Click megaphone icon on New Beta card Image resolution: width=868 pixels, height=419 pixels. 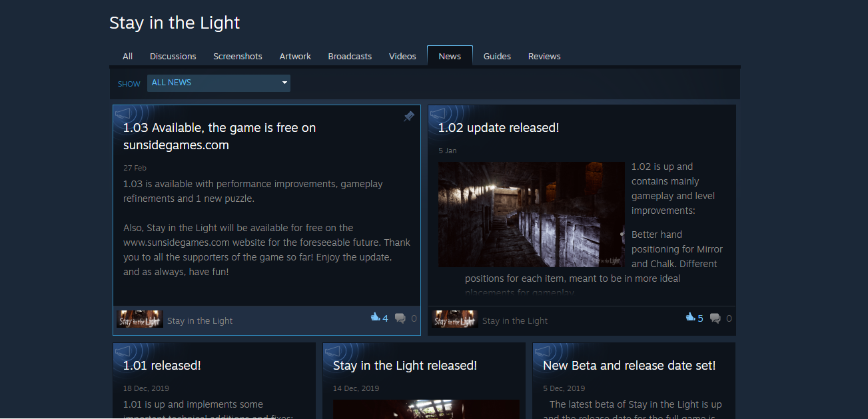[543, 352]
